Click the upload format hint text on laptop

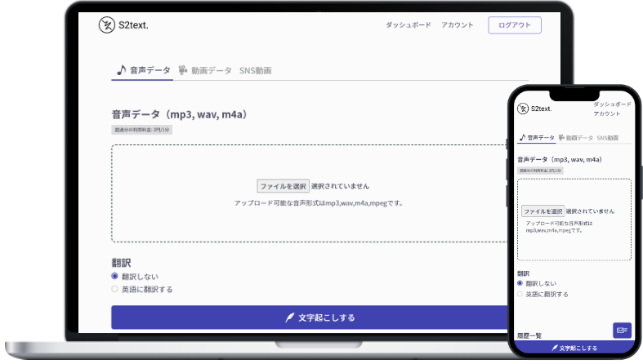tap(318, 203)
